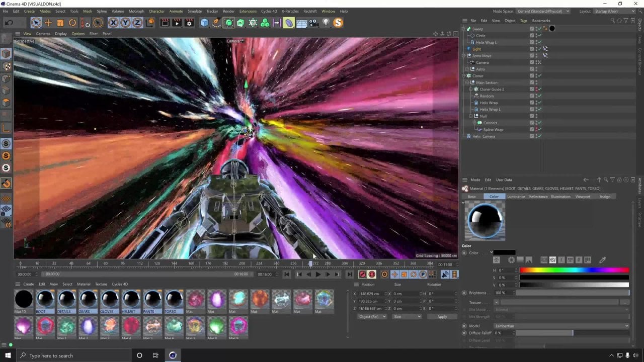Viewport: 644px width, 362px height.
Task: Toggle the enable checkmark on Spline Wrap
Action: pyautogui.click(x=539, y=130)
